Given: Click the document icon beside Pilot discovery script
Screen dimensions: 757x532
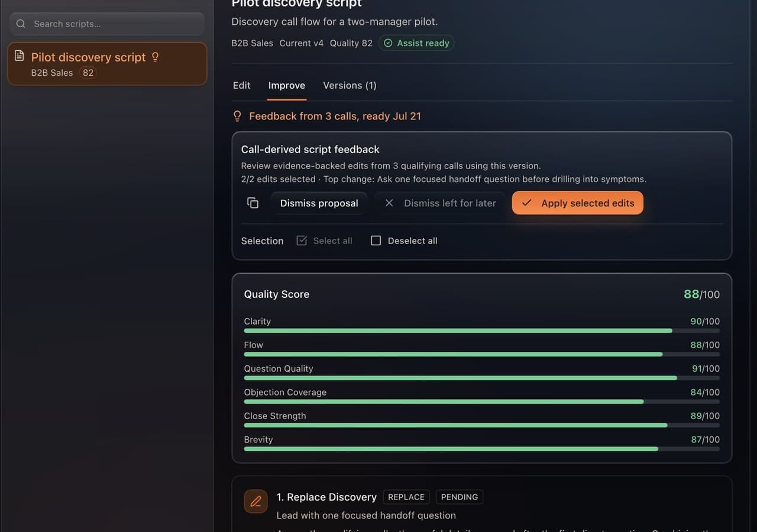Looking at the screenshot, I should pos(20,56).
